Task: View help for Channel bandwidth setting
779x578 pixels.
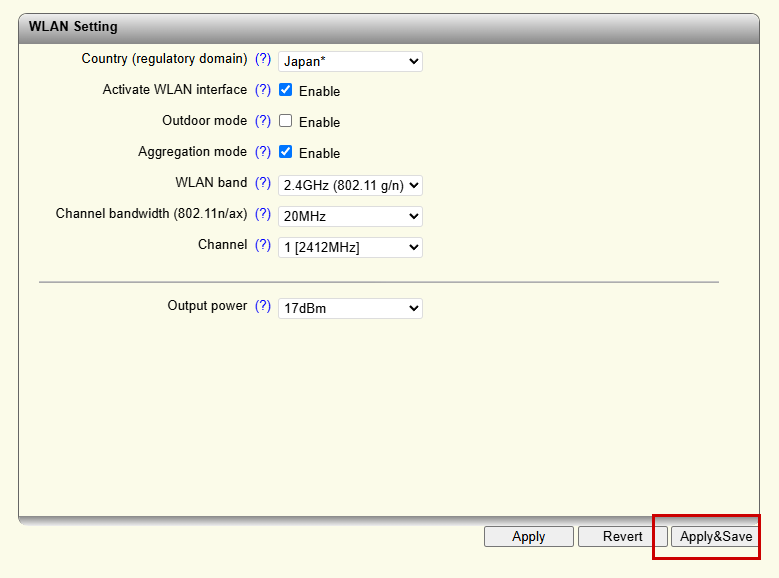Action: (x=263, y=214)
